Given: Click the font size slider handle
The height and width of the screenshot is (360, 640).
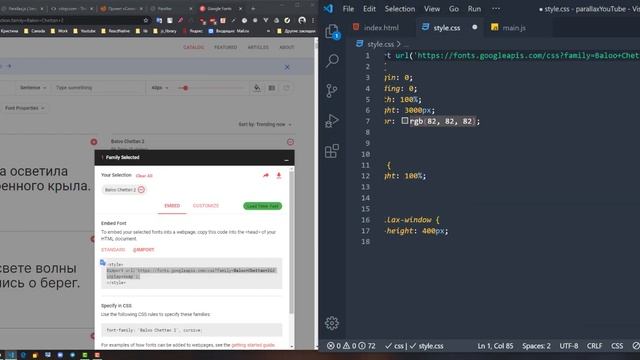Looking at the screenshot, I should pyautogui.click(x=185, y=88).
